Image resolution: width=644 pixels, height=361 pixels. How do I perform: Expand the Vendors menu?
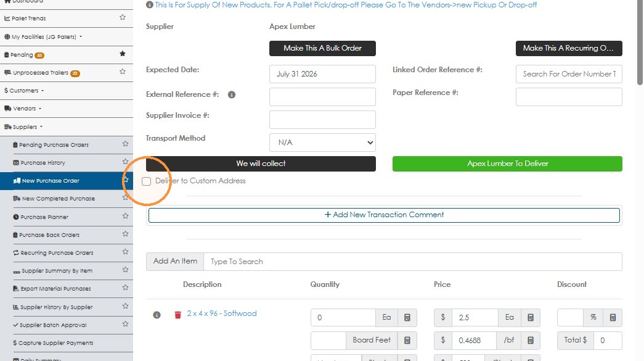pyautogui.click(x=23, y=109)
